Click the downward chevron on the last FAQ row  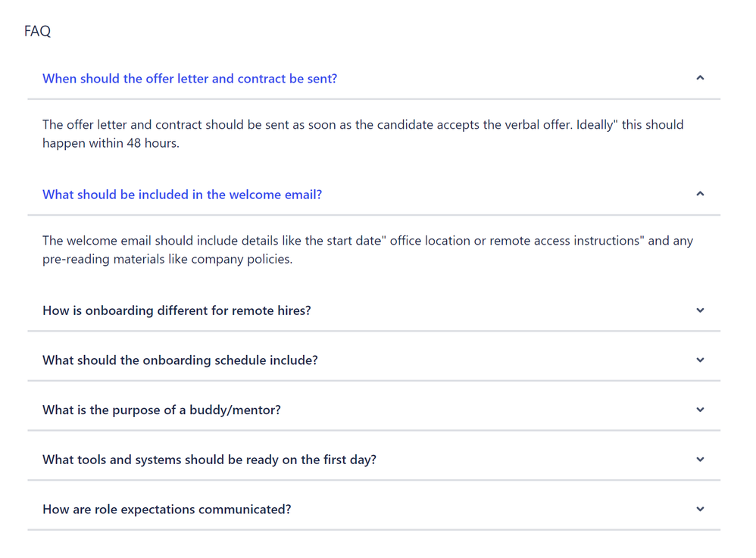coord(700,509)
